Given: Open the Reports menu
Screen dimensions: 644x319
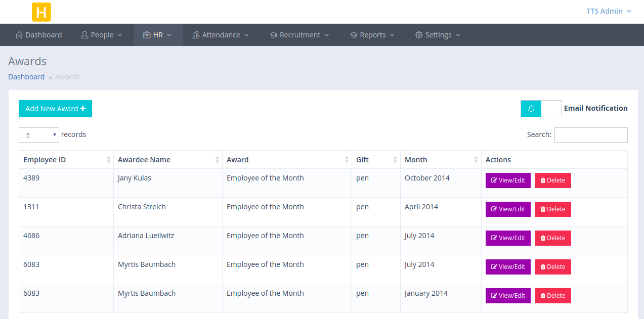Looking at the screenshot, I should (x=372, y=34).
